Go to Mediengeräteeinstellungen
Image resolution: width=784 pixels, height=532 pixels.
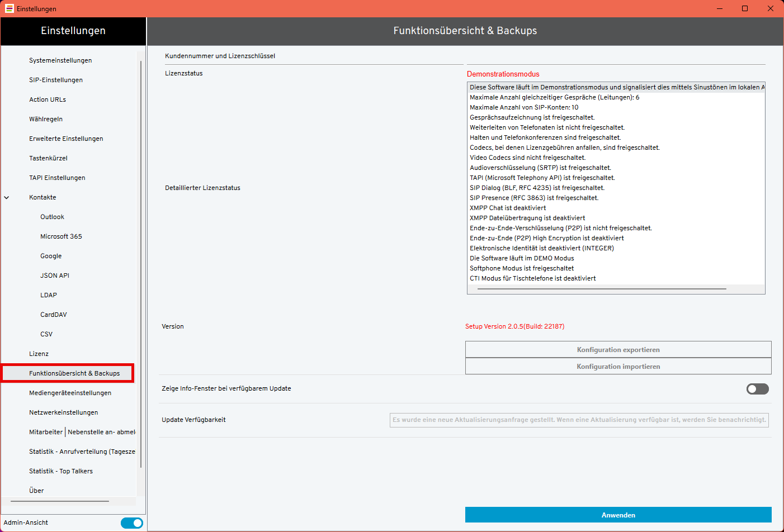[70, 393]
